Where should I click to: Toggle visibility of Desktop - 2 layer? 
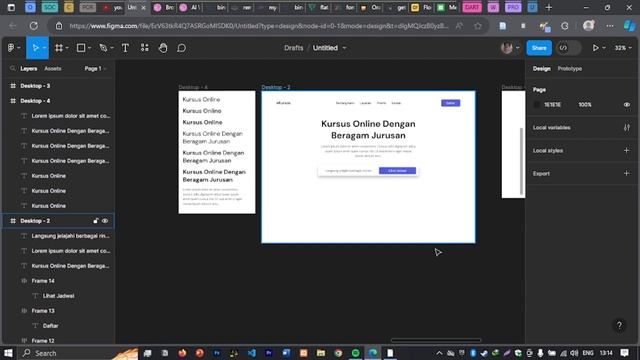[105, 221]
